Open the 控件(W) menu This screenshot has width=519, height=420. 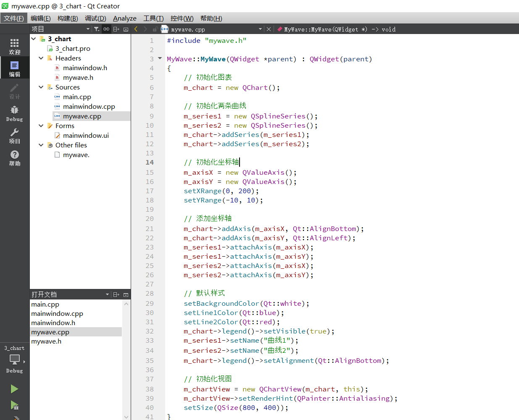(x=182, y=18)
